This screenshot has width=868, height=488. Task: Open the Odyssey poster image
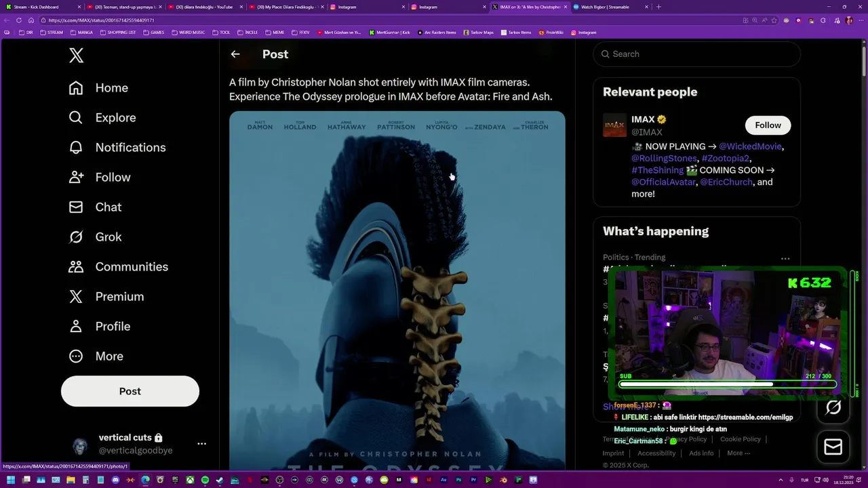(x=397, y=291)
